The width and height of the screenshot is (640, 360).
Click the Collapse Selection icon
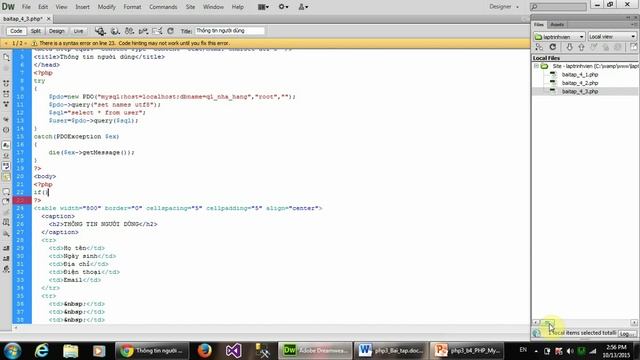(x=6, y=94)
